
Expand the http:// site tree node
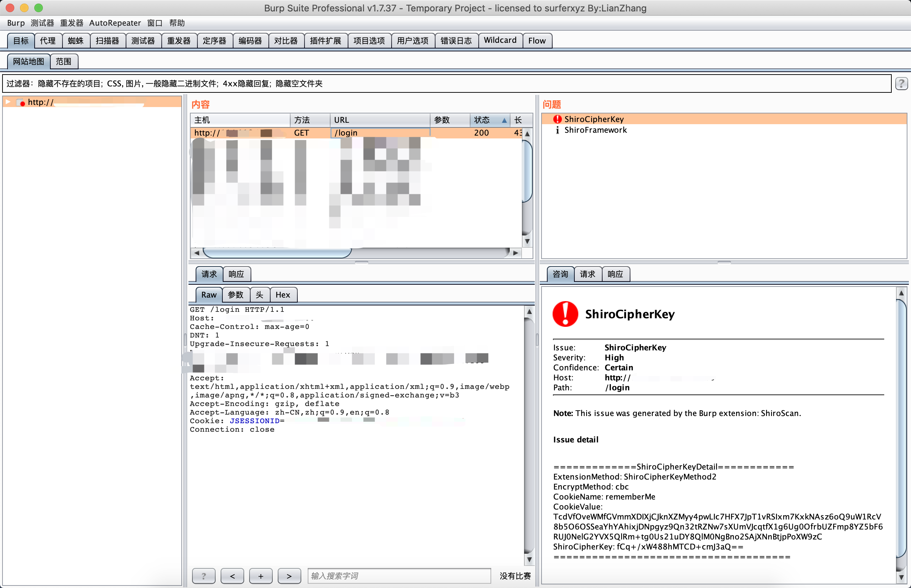[x=8, y=102]
